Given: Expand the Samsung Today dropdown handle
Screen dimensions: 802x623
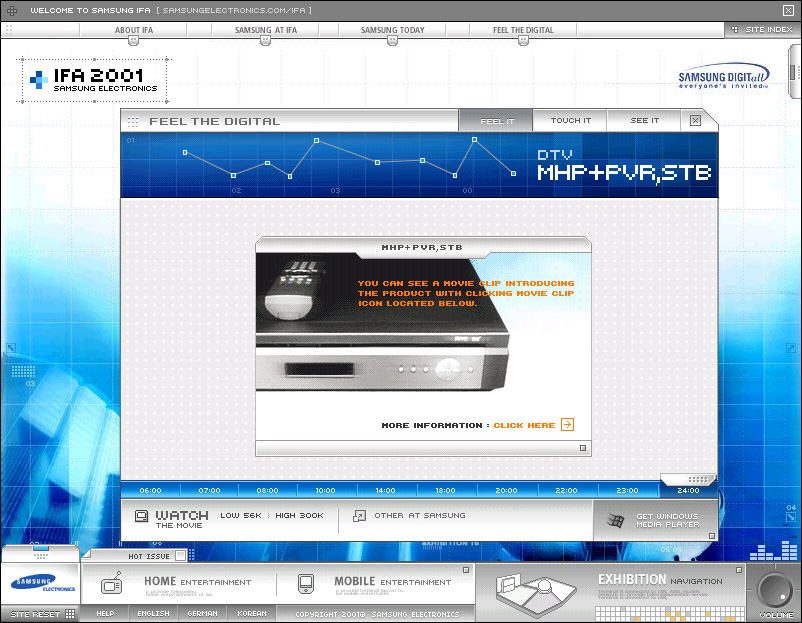Looking at the screenshot, I should pyautogui.click(x=392, y=41).
